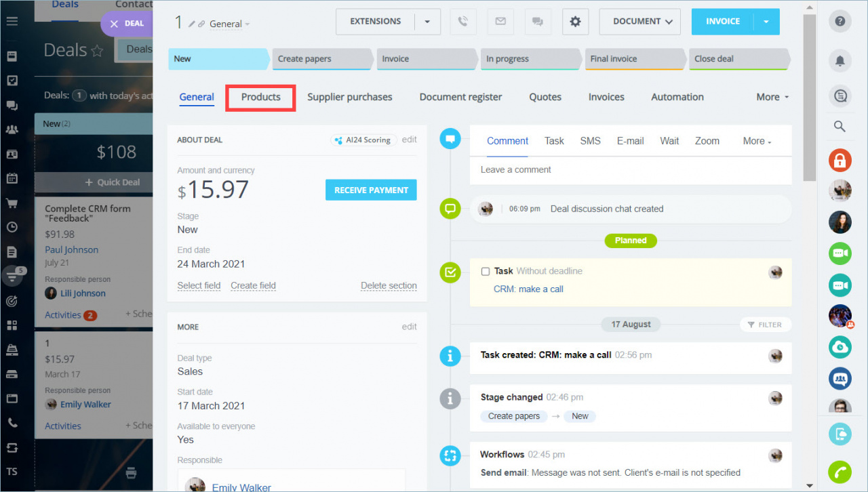Switch to the Supplier purchases tab
This screenshot has width=868, height=492.
pos(350,97)
